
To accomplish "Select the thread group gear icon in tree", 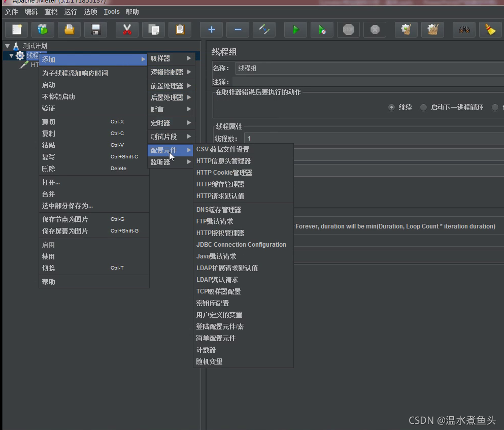I will tap(20, 55).
